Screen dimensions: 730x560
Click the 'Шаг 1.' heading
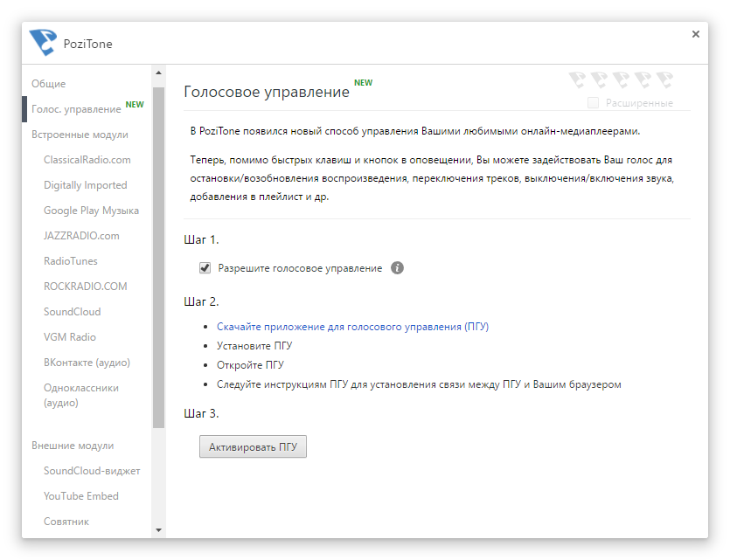[201, 239]
